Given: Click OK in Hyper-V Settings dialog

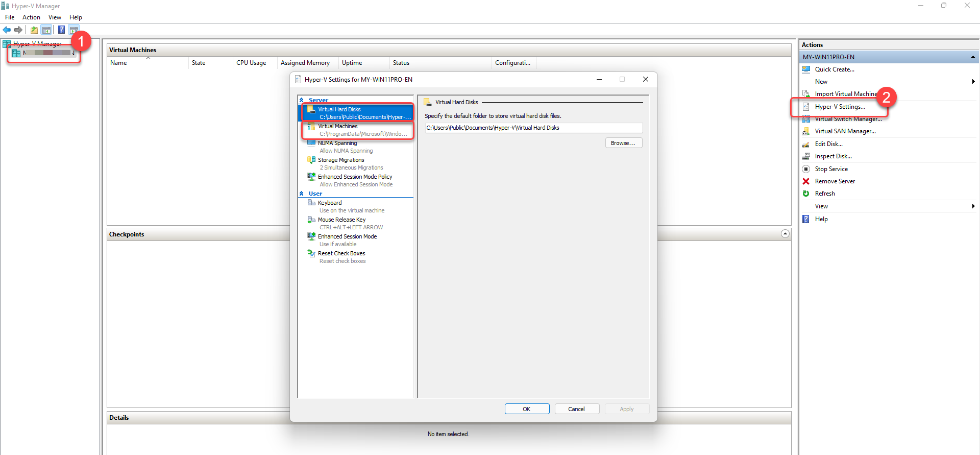Looking at the screenshot, I should point(527,409).
